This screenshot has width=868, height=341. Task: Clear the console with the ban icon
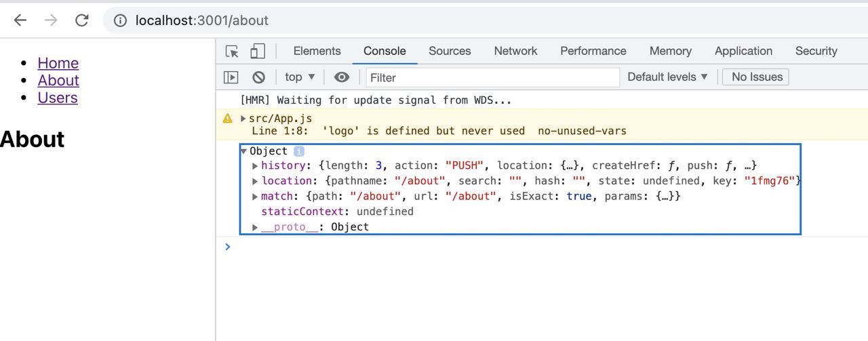coord(258,77)
